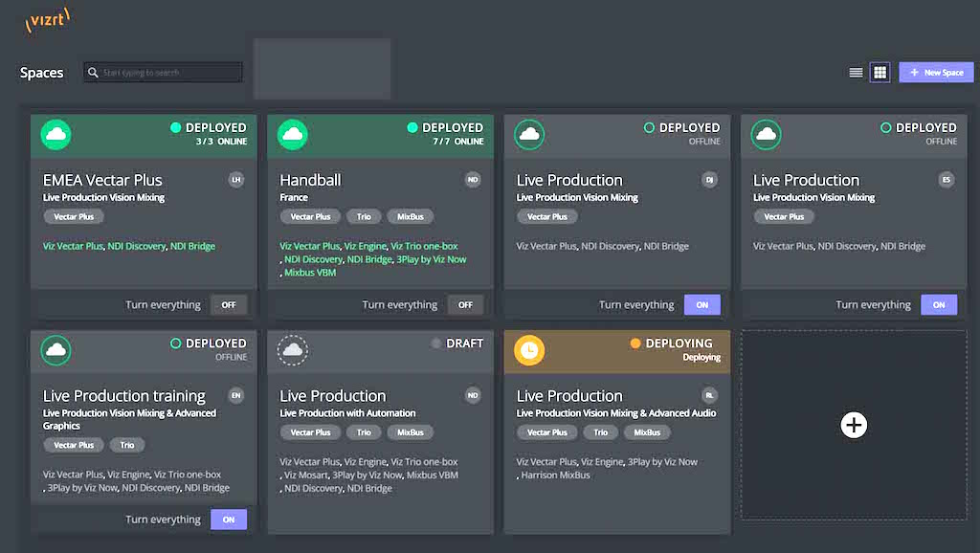The image size is (980, 553).
Task: Click Trio tag on the deploying card
Action: (x=601, y=432)
